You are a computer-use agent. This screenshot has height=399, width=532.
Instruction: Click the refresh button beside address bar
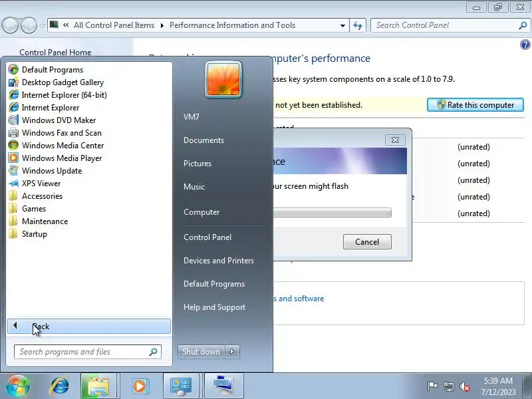(358, 25)
